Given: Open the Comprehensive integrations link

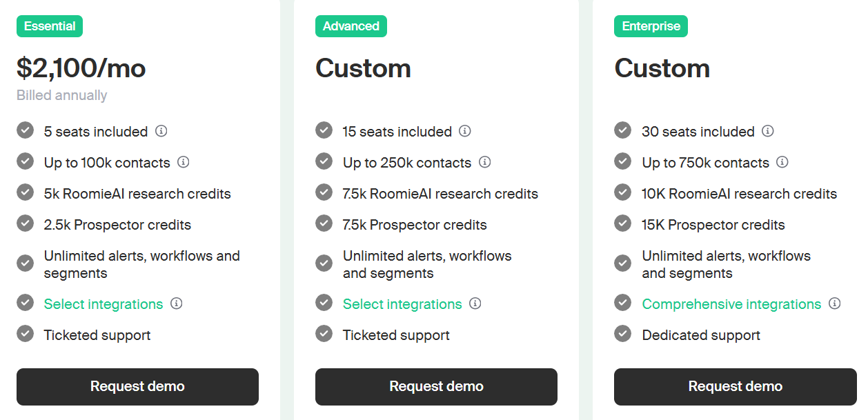Looking at the screenshot, I should point(731,304).
